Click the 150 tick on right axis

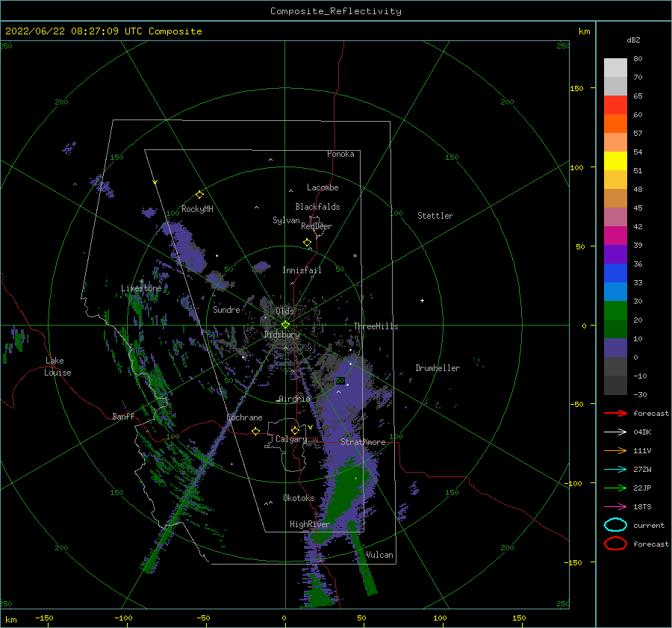click(x=576, y=88)
